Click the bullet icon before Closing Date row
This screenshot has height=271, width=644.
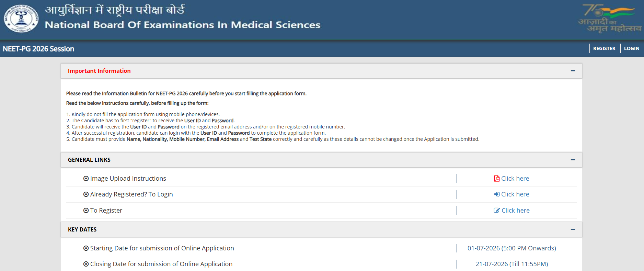point(86,264)
